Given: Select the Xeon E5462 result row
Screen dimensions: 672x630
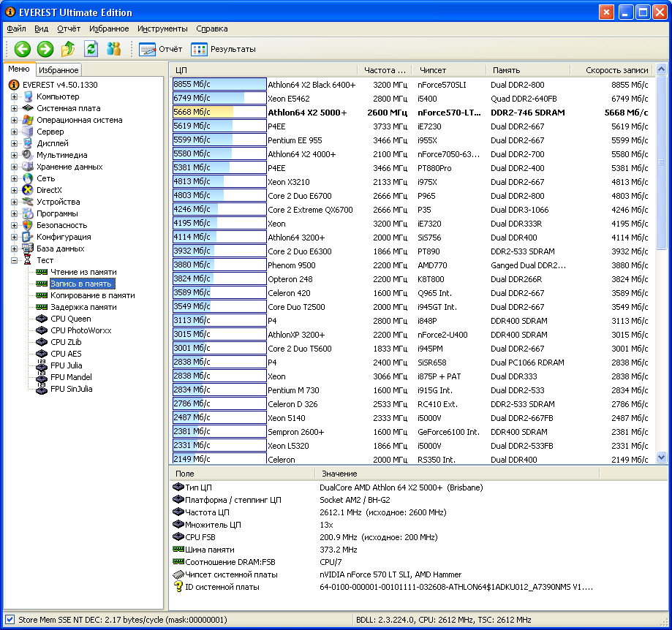Looking at the screenshot, I should pyautogui.click(x=411, y=98).
